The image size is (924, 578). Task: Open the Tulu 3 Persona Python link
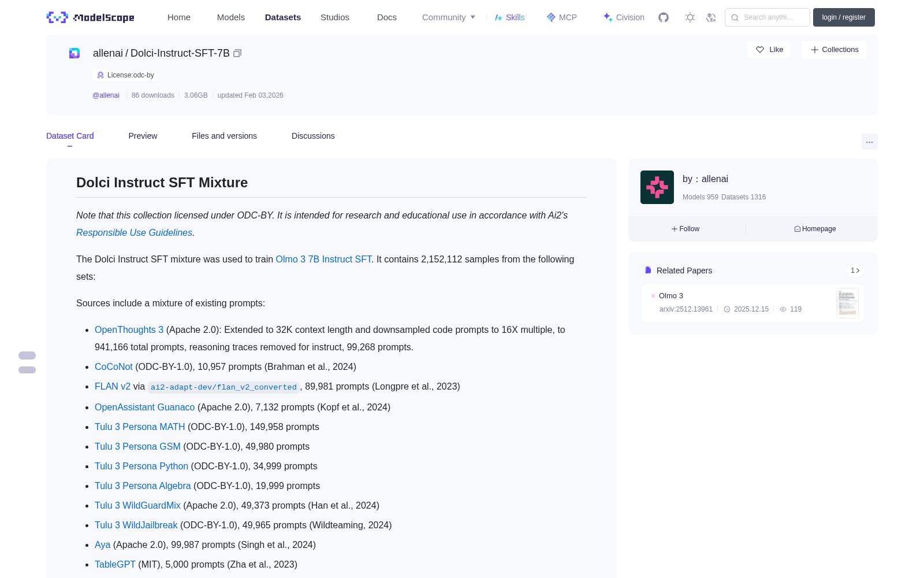click(x=141, y=466)
